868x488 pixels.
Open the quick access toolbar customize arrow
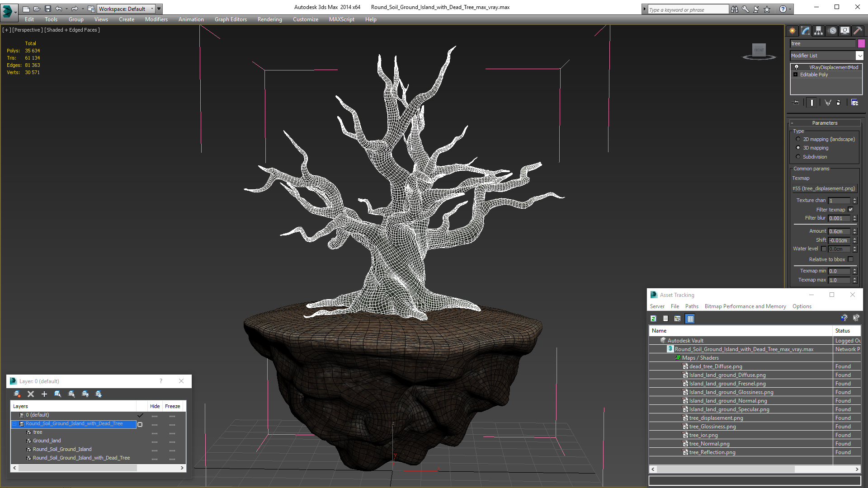pos(159,9)
